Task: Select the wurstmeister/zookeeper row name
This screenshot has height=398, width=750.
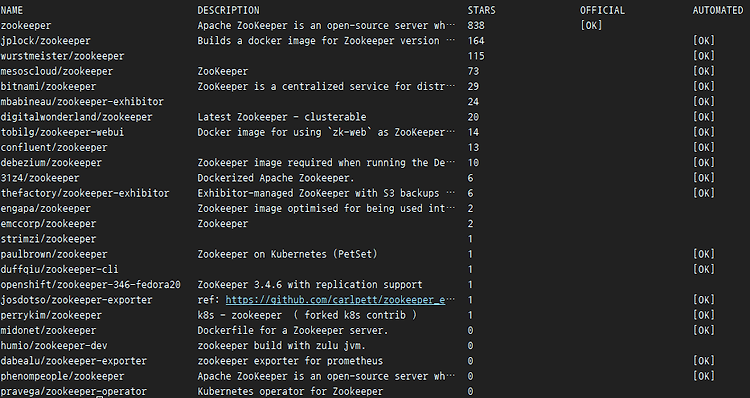Action: (x=62, y=56)
